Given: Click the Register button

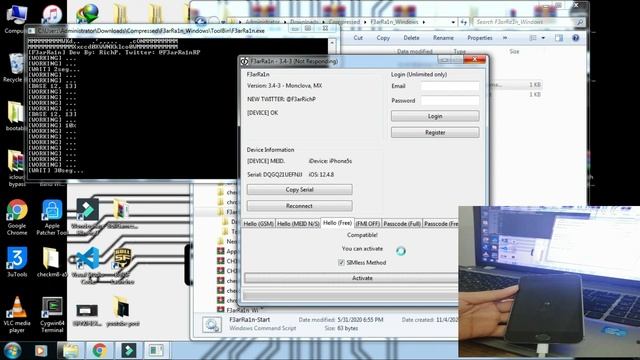Looking at the screenshot, I should 435,133.
